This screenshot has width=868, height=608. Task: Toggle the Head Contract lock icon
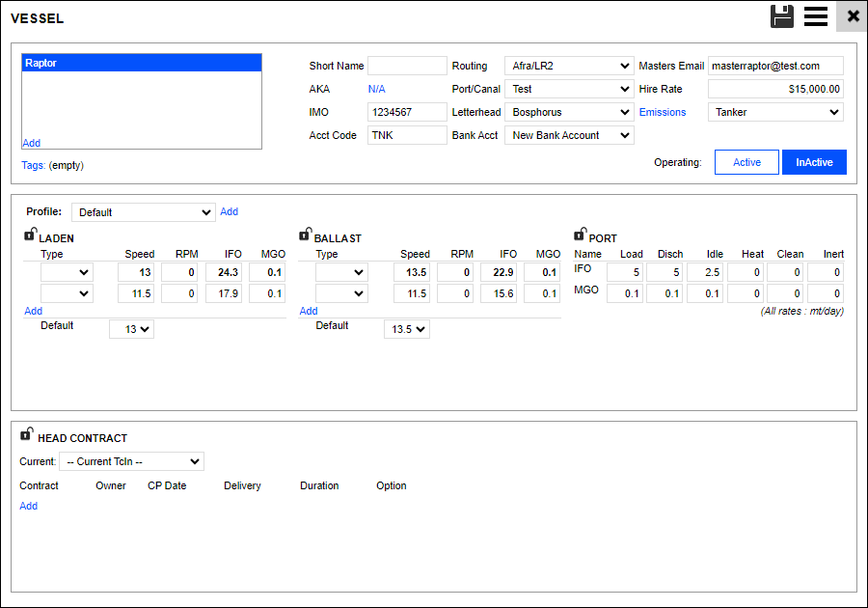[x=27, y=435]
